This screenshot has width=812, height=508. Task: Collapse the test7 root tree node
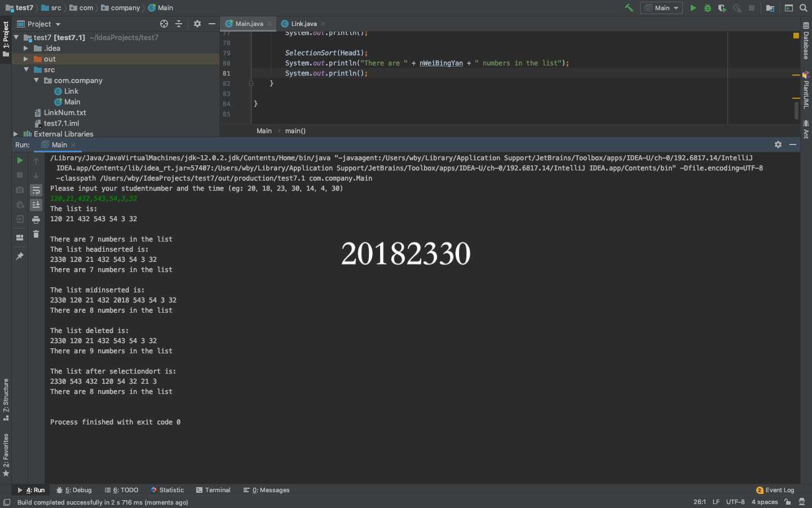click(x=16, y=37)
